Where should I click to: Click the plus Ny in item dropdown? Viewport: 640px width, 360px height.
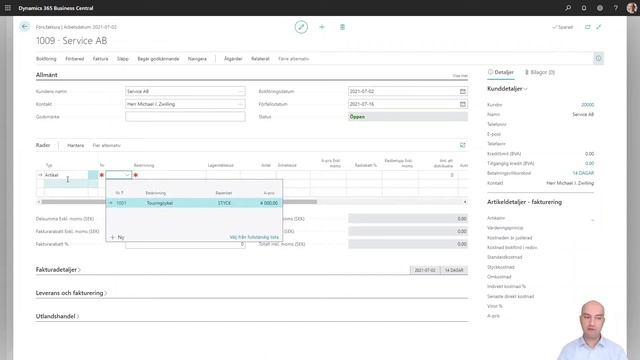pos(117,237)
